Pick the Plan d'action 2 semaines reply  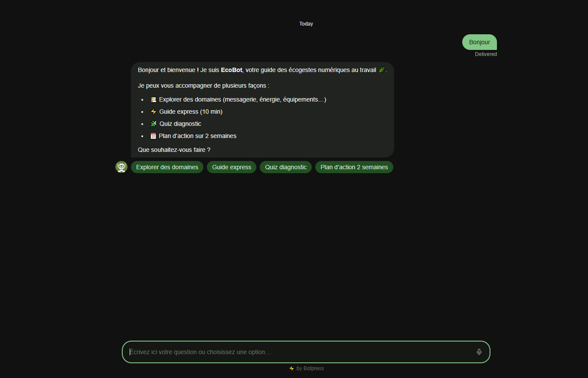(354, 167)
